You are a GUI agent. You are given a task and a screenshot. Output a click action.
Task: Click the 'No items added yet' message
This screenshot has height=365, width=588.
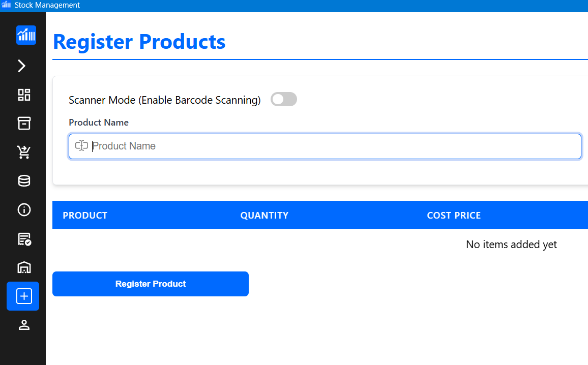pos(511,245)
